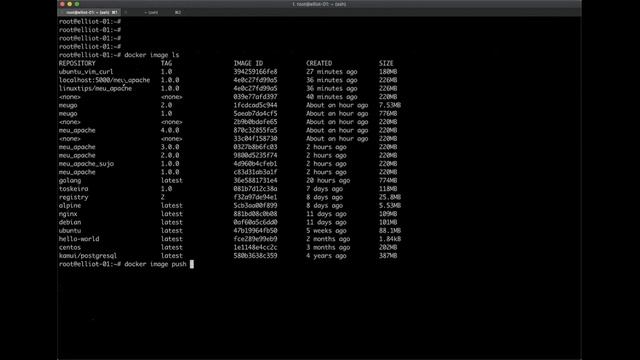Click ubuntu repository with latest tag
This screenshot has height=360, width=640.
click(70, 231)
